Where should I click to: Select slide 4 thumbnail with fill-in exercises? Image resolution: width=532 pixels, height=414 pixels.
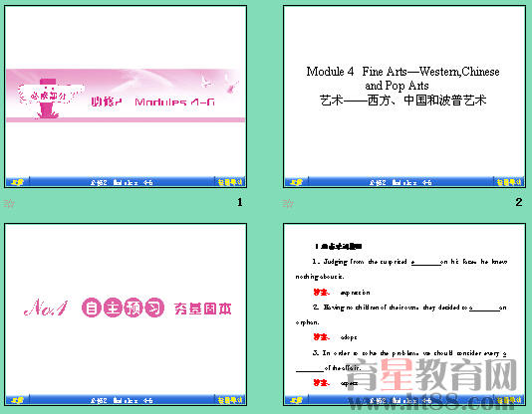404,314
